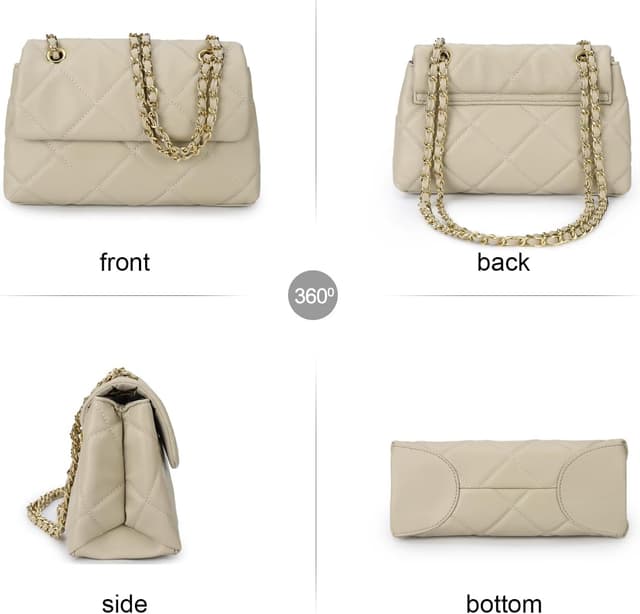Image resolution: width=640 pixels, height=614 pixels.
Task: Click the center seam on bottom view
Action: coord(509,488)
